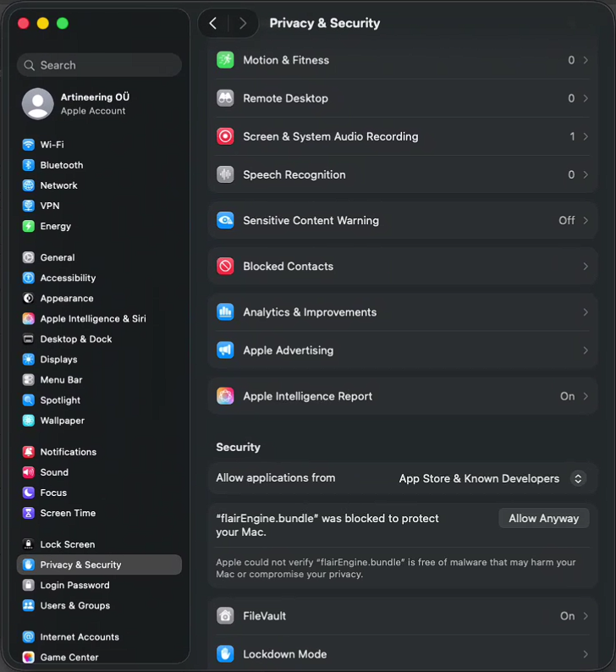Expand Apple Advertising row chevron
Viewport: 616px width, 672px height.
pos(586,350)
